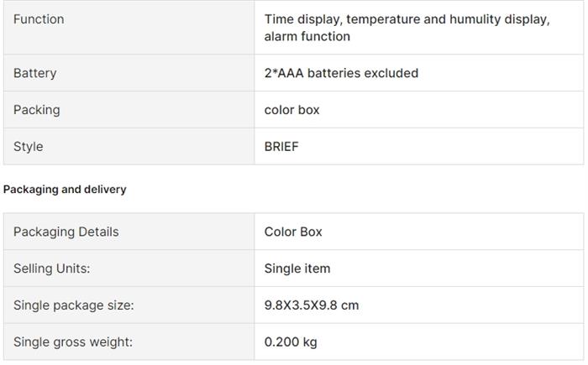Click the Packing row label

click(37, 110)
